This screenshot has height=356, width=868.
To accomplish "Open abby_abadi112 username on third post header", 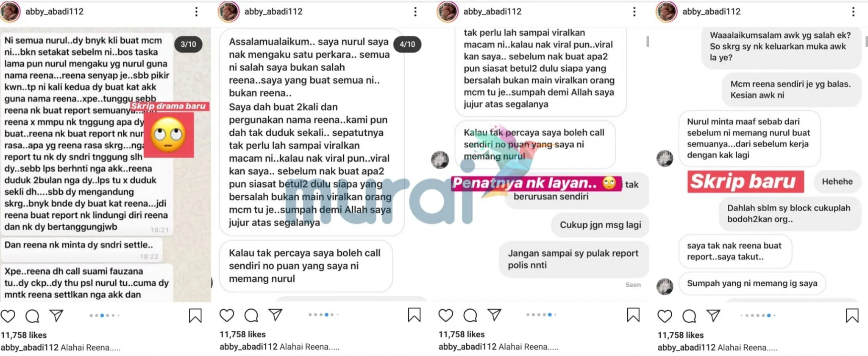I will [x=492, y=11].
